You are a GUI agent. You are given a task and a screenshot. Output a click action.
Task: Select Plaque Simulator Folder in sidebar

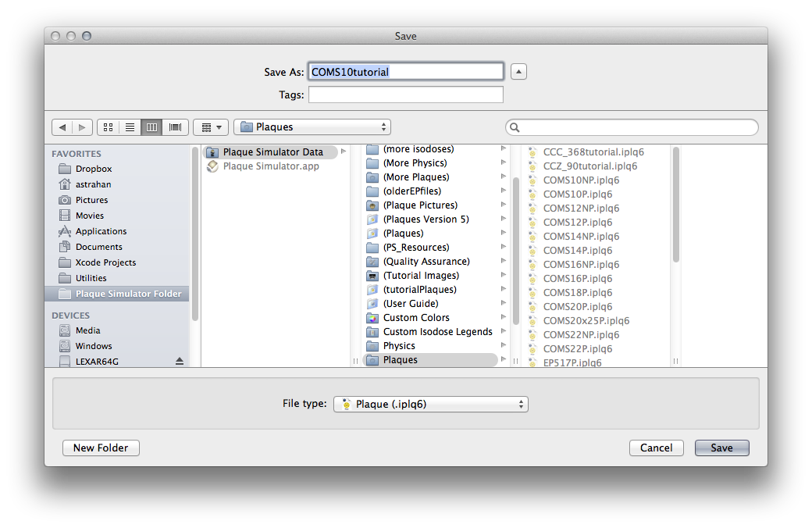128,294
